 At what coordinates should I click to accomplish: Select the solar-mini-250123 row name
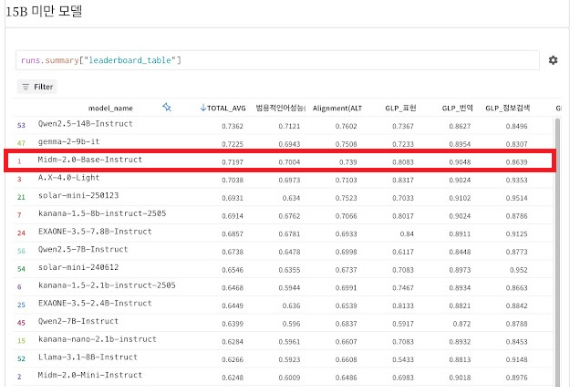78,195
